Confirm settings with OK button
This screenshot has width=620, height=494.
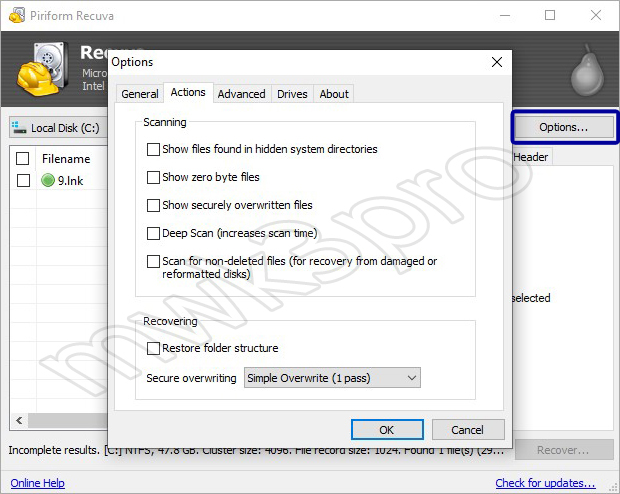point(387,430)
